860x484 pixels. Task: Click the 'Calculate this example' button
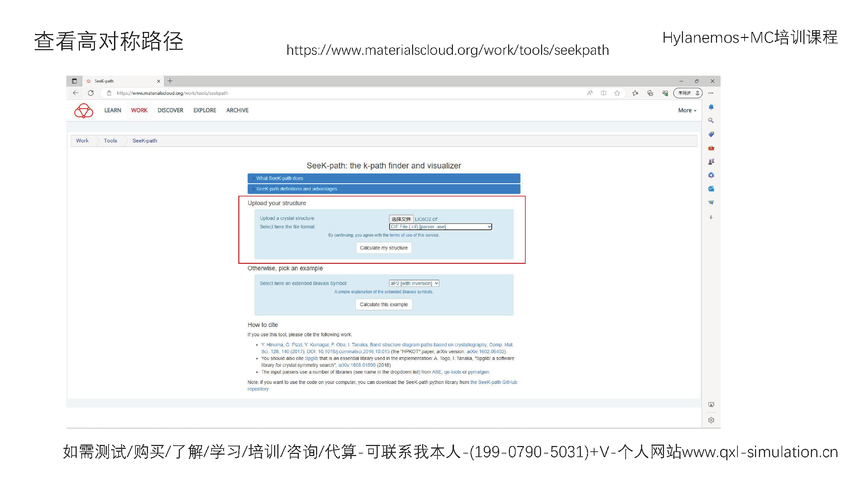point(383,305)
